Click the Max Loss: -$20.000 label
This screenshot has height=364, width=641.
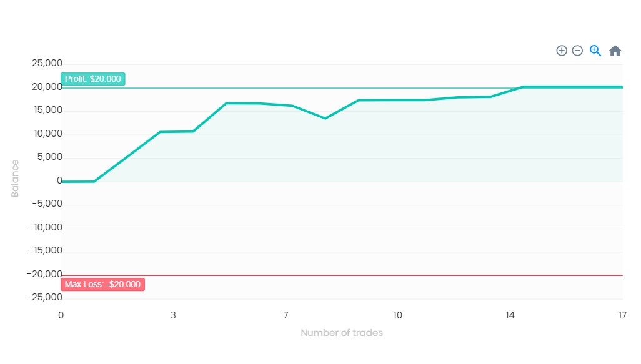(102, 284)
